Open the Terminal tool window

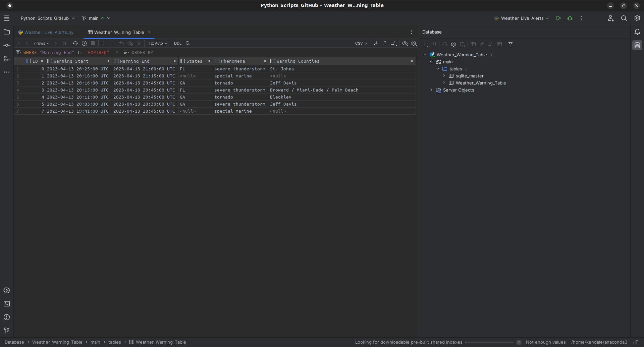pyautogui.click(x=7, y=304)
